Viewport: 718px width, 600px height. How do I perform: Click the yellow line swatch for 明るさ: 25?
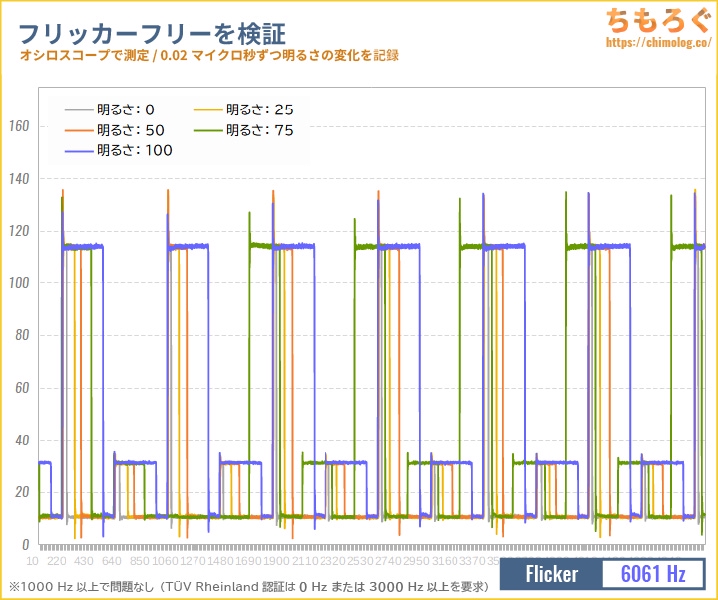pos(208,110)
